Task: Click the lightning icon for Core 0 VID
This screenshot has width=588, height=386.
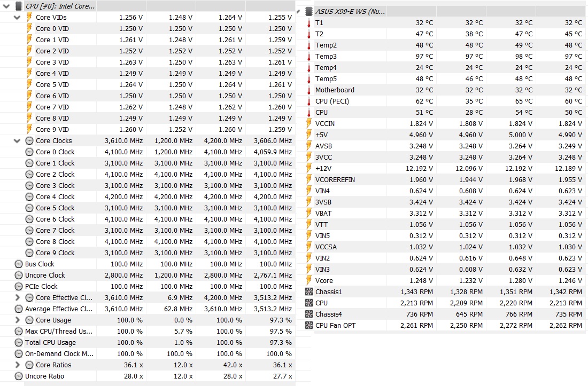Action: coord(29,28)
